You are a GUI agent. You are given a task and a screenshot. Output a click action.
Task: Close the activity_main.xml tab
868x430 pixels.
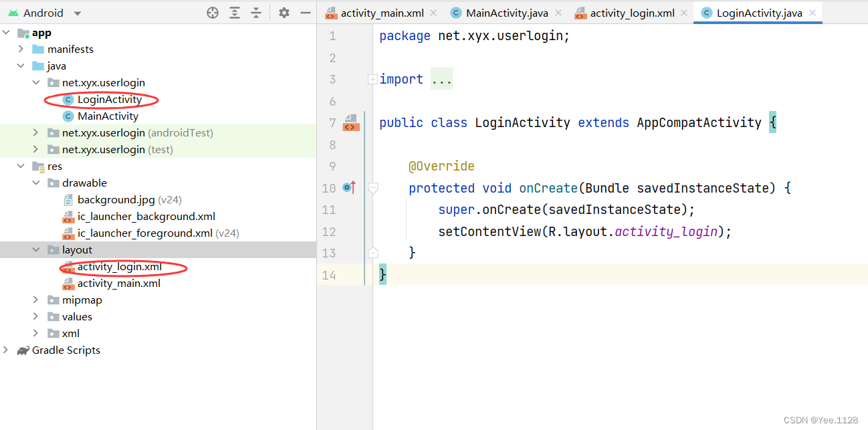coord(433,13)
